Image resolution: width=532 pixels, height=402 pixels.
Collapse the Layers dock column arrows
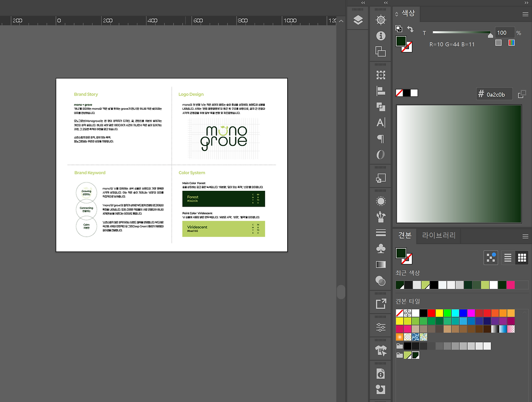click(x=363, y=3)
